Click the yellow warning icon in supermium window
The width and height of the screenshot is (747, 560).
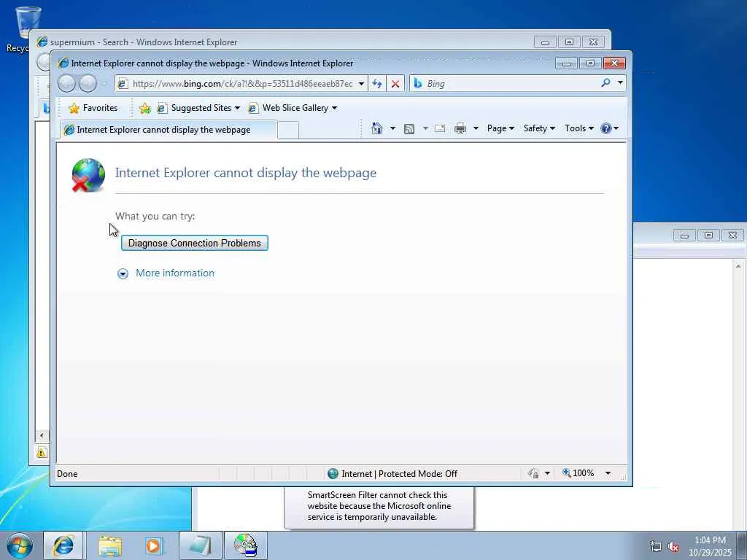pos(42,453)
